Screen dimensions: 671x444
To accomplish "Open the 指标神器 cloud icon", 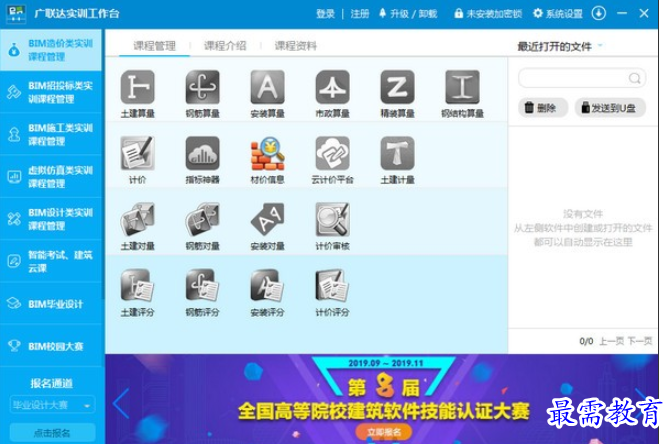I will coord(202,153).
